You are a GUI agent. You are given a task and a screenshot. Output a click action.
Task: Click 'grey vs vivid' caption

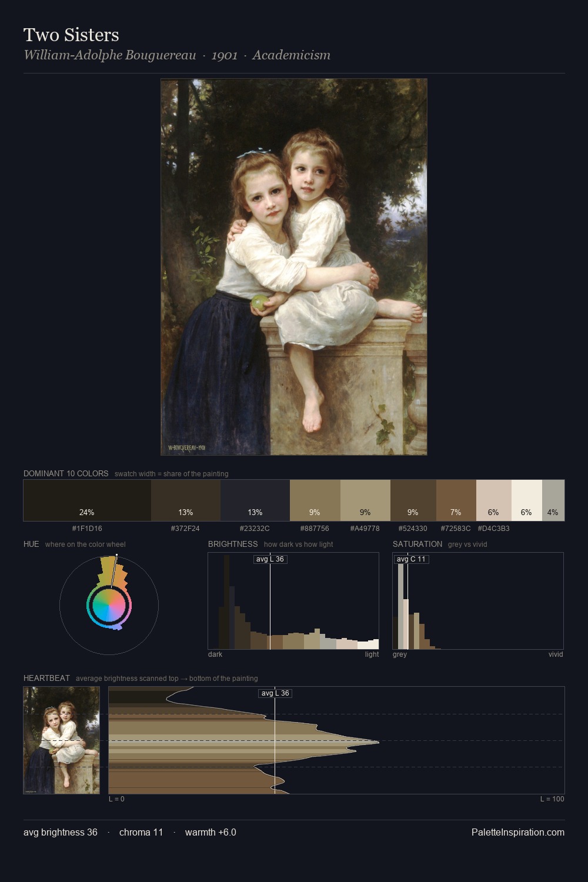[468, 544]
